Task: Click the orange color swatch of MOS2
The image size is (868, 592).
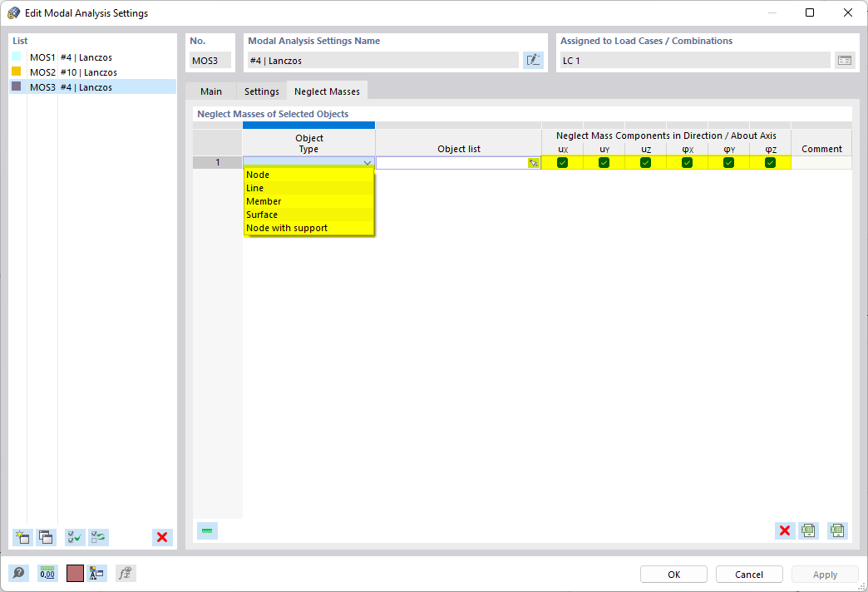Action: coord(17,72)
